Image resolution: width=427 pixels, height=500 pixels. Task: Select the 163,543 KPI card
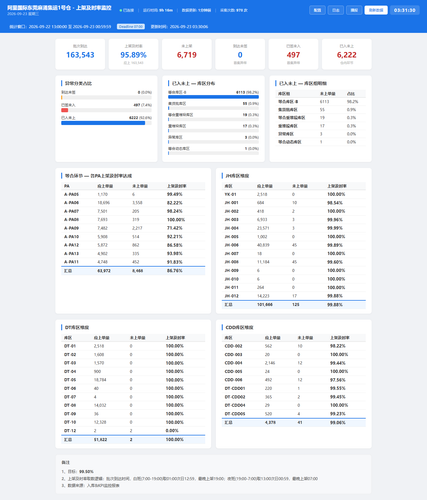tap(80, 54)
